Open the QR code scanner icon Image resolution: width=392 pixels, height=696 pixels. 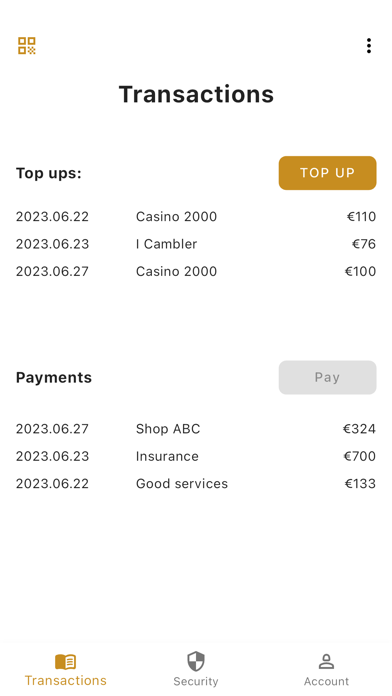(x=27, y=46)
